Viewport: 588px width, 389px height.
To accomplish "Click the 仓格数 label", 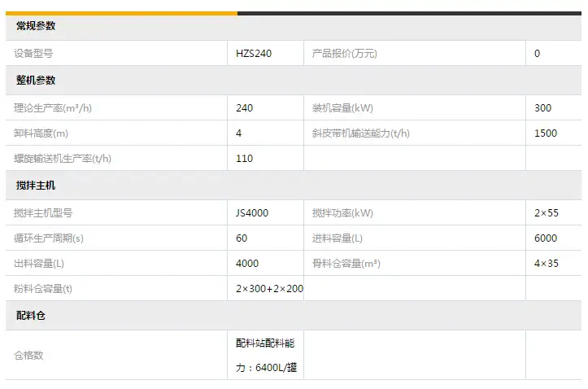I will click(x=29, y=356).
